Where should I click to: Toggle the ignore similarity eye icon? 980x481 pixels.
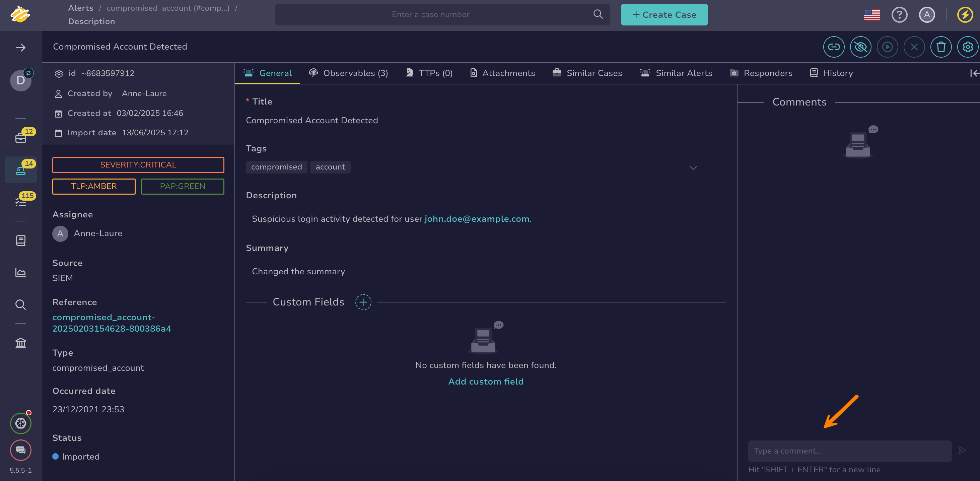tap(860, 47)
